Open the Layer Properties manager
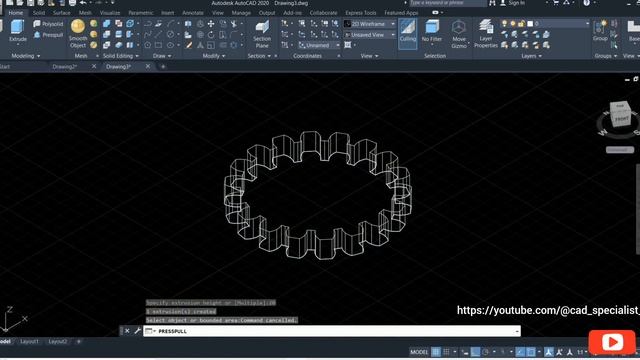Viewport: 640px width, 360px height. (486, 34)
